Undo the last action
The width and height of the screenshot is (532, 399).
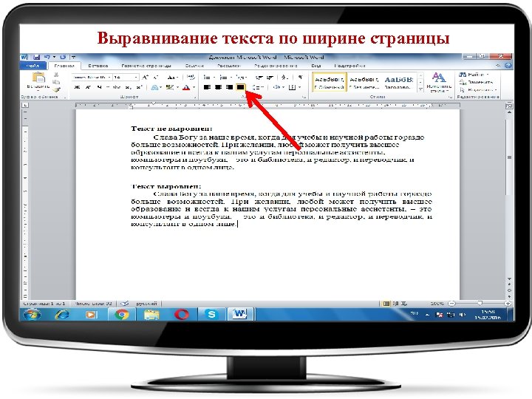point(47,58)
